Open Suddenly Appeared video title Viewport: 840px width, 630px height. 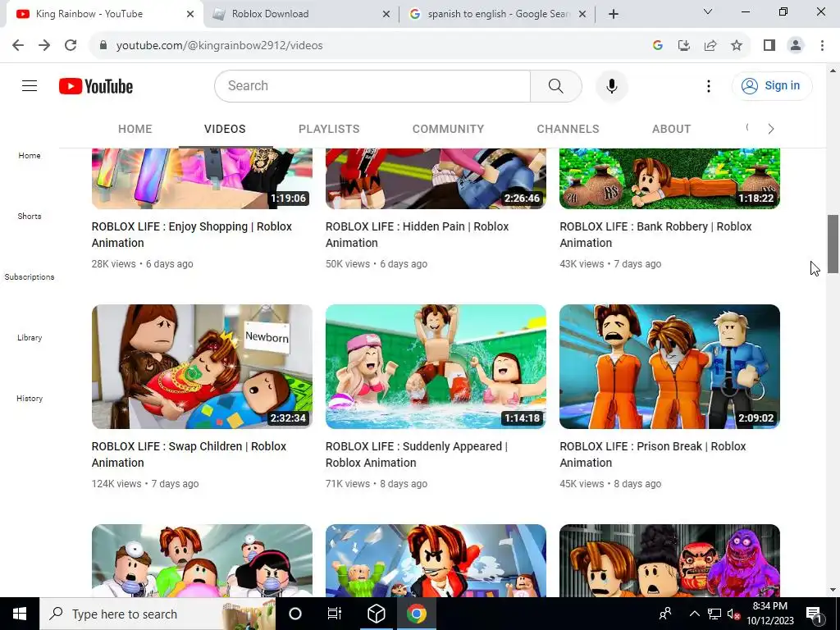[x=416, y=454]
